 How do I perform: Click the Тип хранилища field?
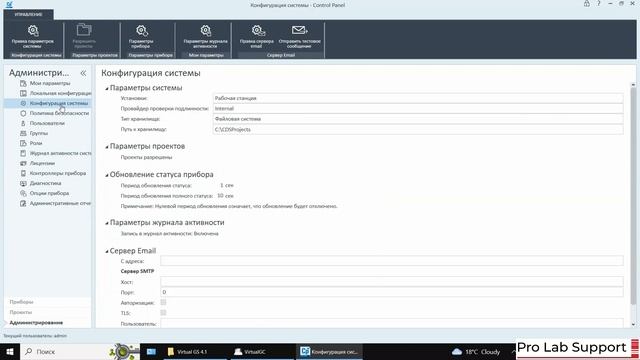[x=418, y=119]
